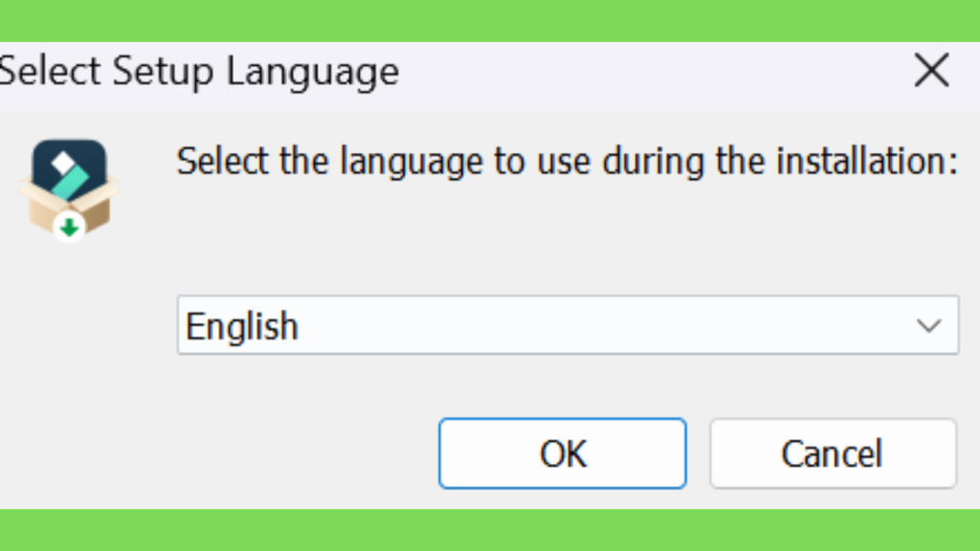Click the dark Filmora logo tile
The width and height of the screenshot is (980, 551).
coord(69,169)
